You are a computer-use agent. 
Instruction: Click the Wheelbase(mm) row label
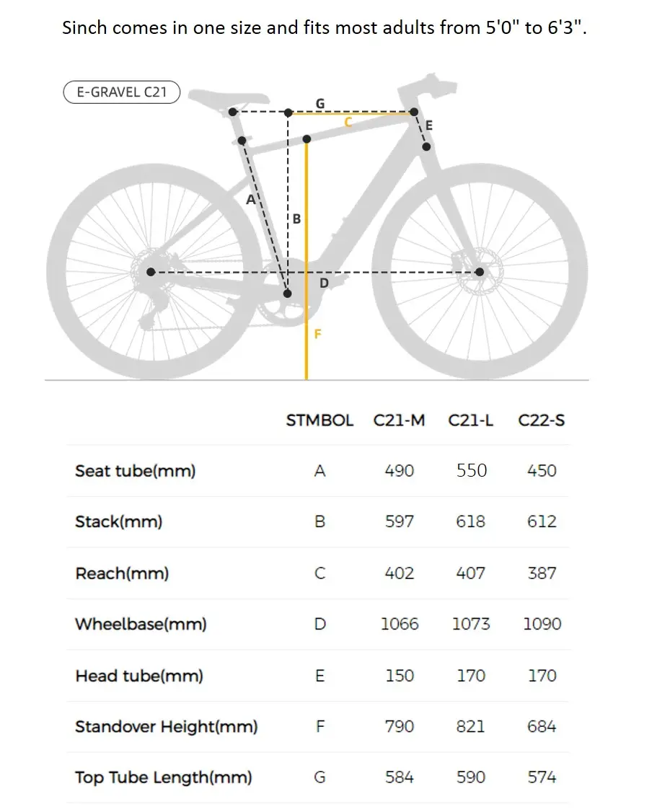(141, 624)
